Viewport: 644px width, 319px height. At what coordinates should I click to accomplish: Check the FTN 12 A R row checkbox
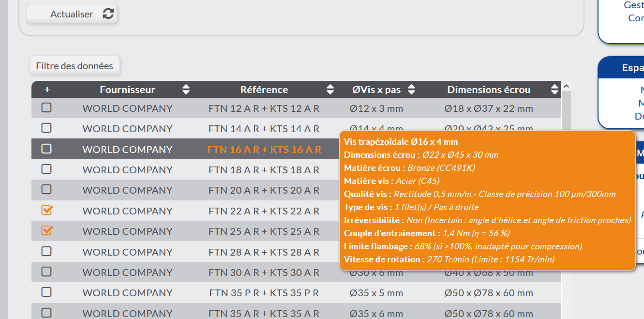(x=46, y=107)
